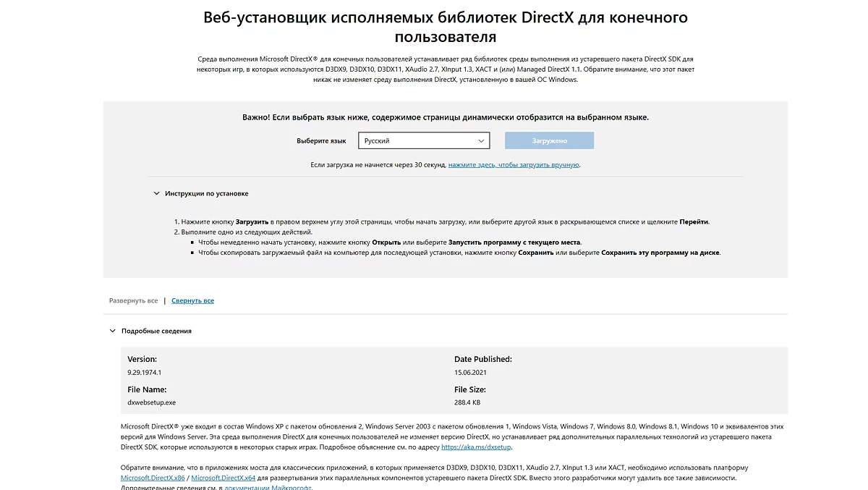Click the chevron beside "Инструкции по установке"

tap(156, 193)
